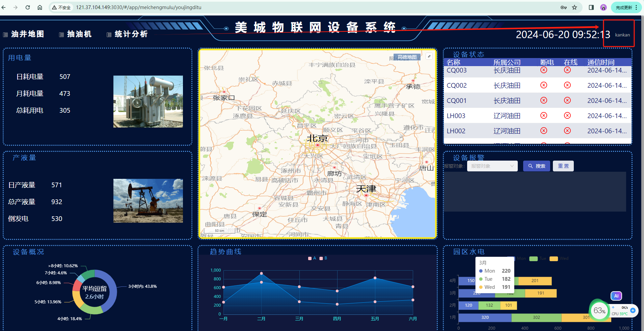Click the 断电 status icon for LH003
Viewport: 644px width, 331px height.
[x=544, y=115]
